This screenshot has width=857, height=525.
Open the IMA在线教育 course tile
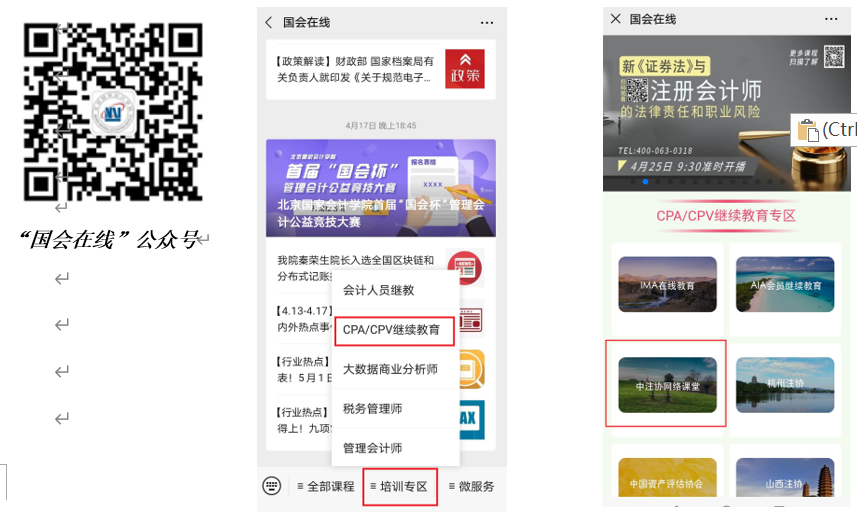point(667,284)
